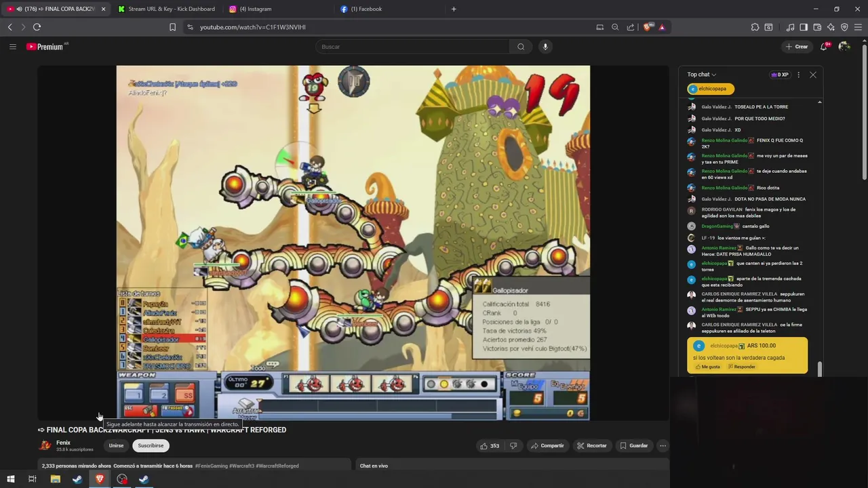Screen dimensions: 868x488
Task: Open the account avatar menu
Action: pos(844,47)
